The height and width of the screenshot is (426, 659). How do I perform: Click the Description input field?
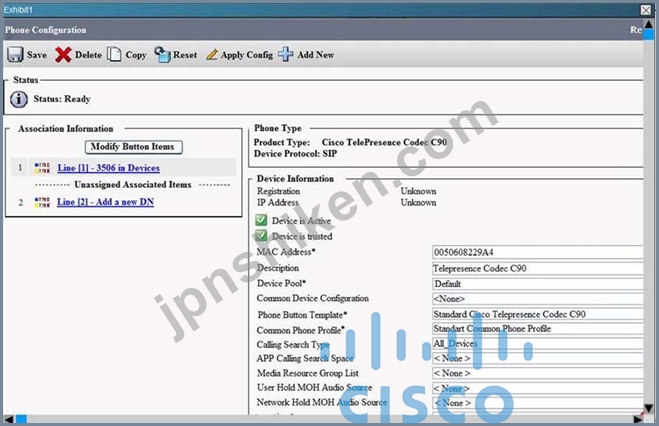[x=538, y=268]
